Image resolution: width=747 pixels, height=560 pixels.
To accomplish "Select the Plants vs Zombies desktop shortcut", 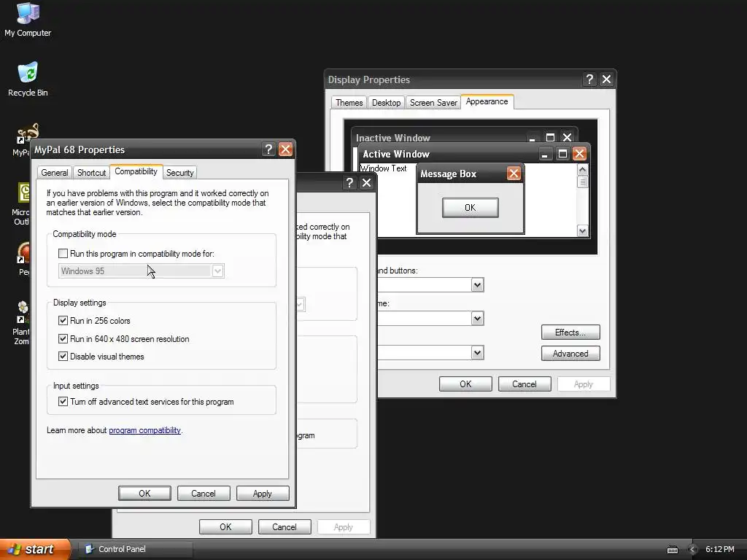I will point(21,323).
